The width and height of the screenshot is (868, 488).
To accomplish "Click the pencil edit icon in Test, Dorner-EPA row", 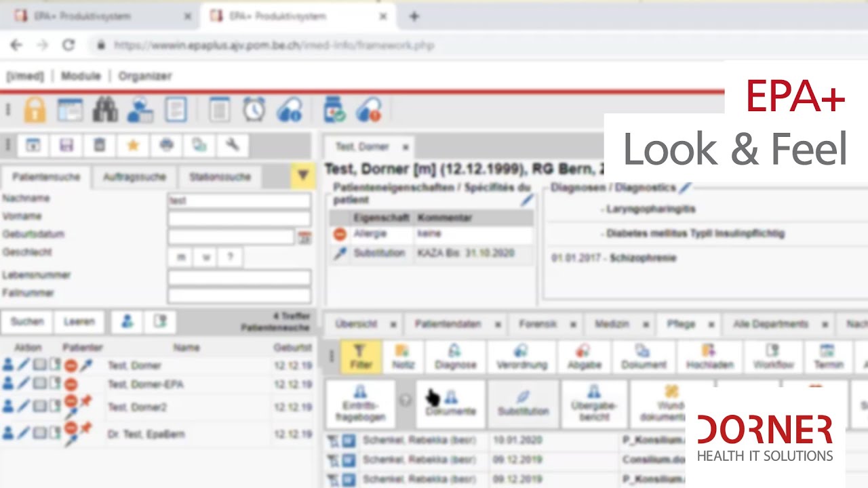I will coord(24,384).
